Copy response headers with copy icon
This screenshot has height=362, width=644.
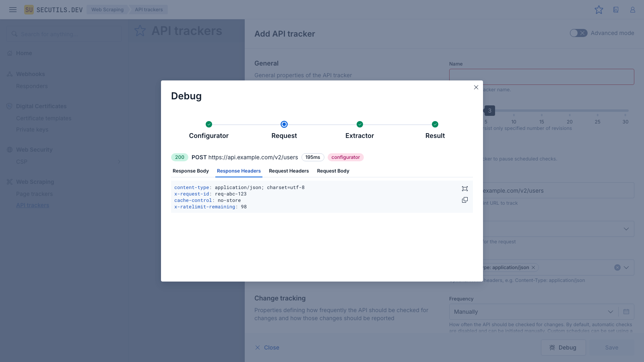click(465, 200)
